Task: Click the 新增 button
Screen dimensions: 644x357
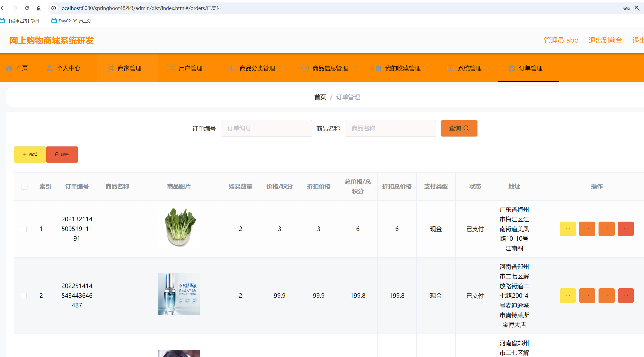Action: pyautogui.click(x=30, y=154)
